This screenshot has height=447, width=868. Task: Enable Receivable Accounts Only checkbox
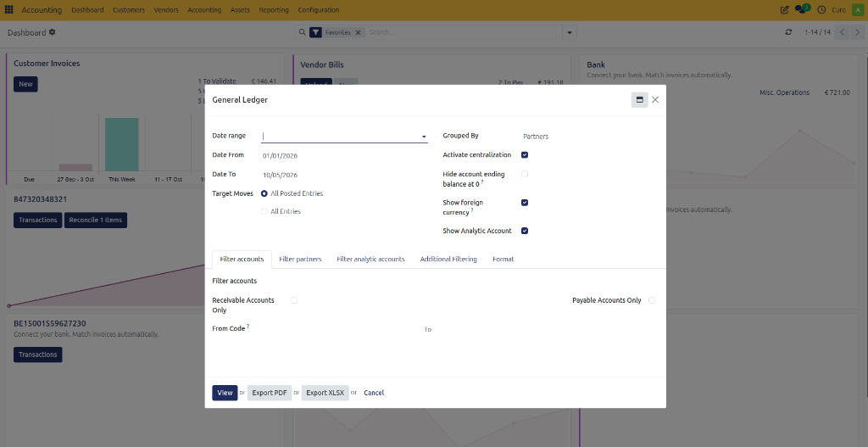click(294, 300)
